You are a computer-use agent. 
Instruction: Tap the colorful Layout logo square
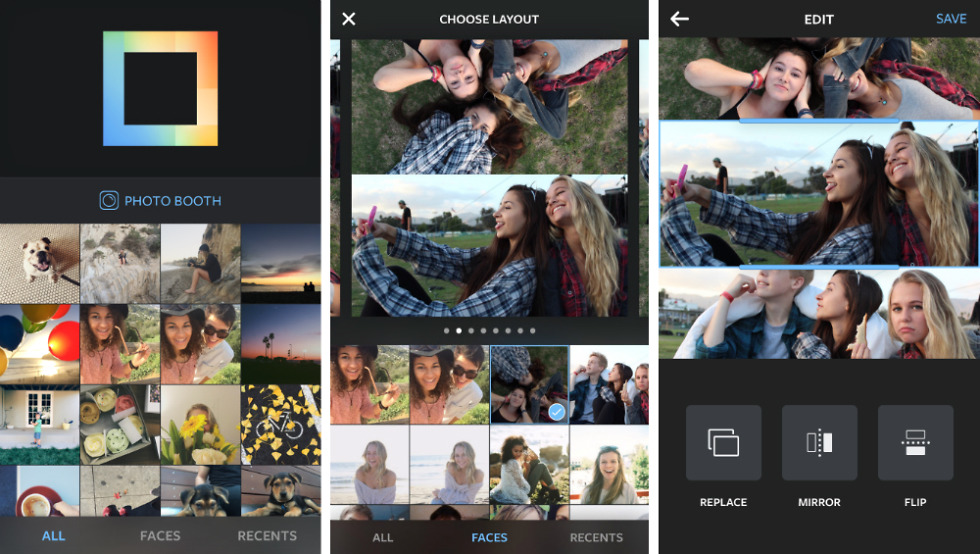tap(160, 89)
